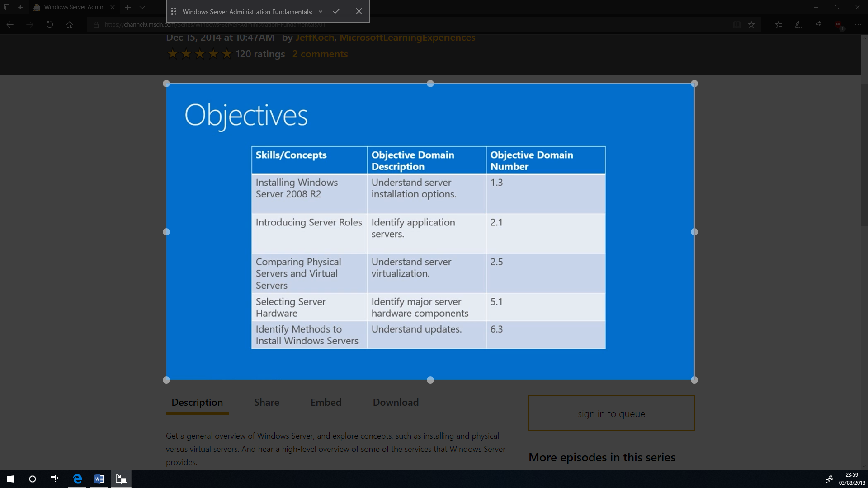Grab the snip toolbar drag handle

coord(174,11)
